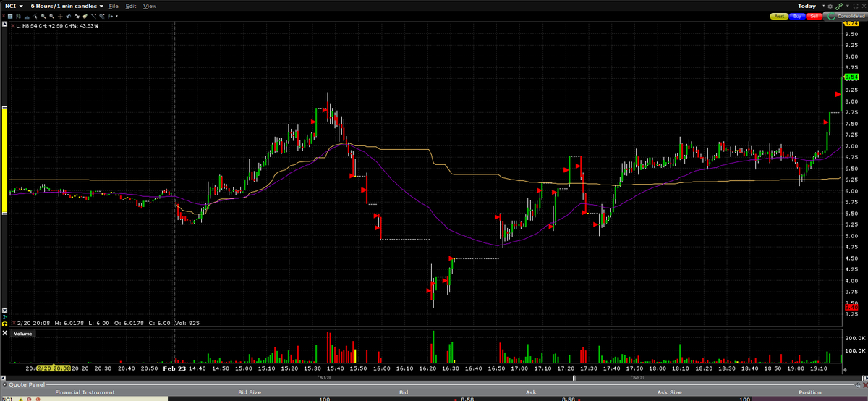Click the paint bucket icon in toolbar

tap(85, 17)
